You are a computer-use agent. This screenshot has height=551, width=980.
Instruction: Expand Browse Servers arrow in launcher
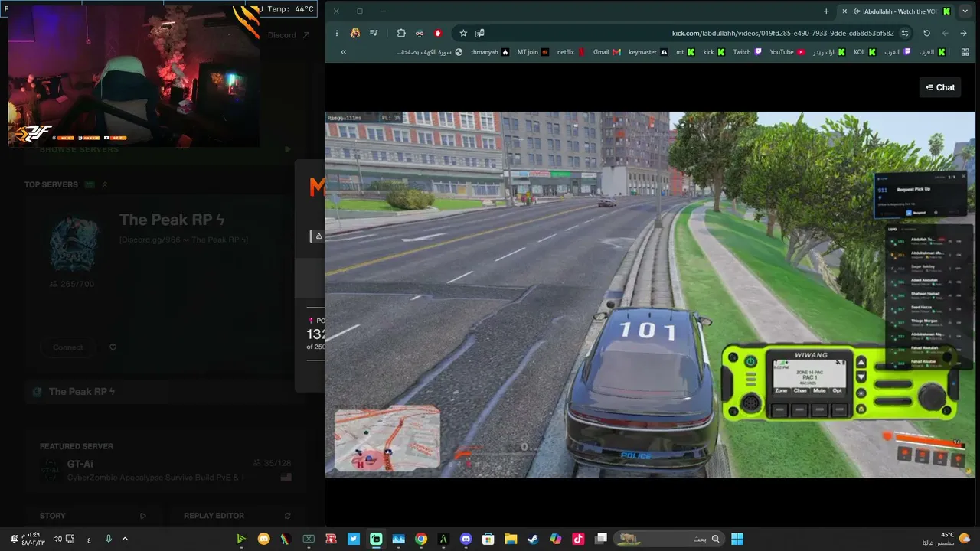click(288, 149)
